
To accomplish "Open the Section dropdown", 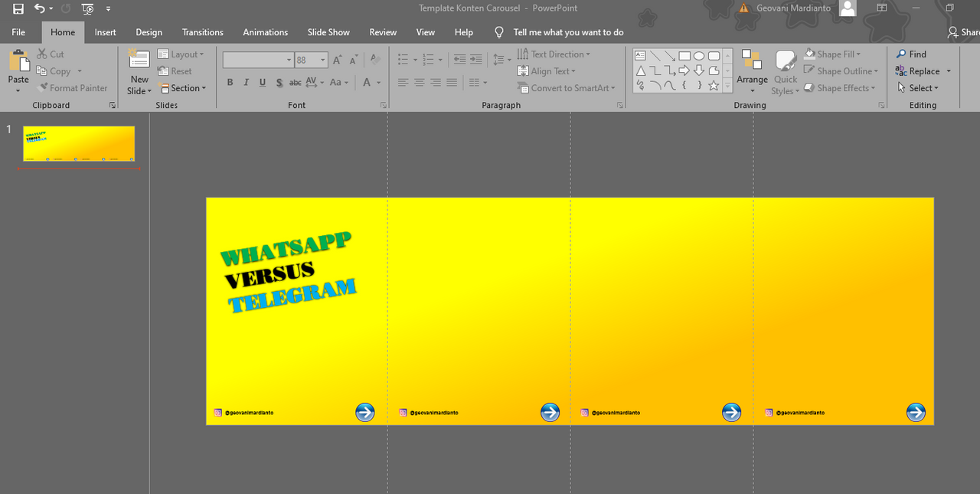I will [x=183, y=88].
